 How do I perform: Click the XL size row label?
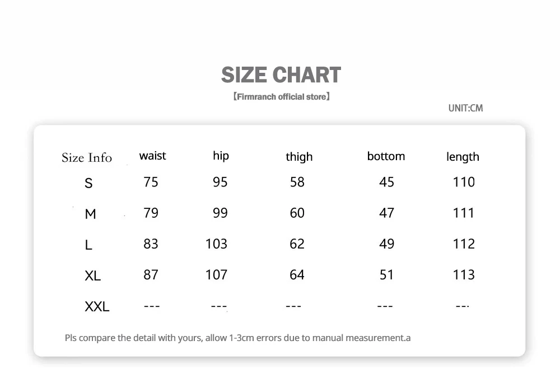[x=92, y=276]
